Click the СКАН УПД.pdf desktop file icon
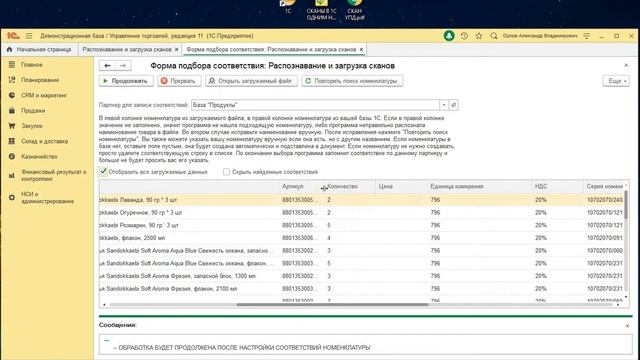Viewport: 640px width, 360px height. click(x=354, y=10)
